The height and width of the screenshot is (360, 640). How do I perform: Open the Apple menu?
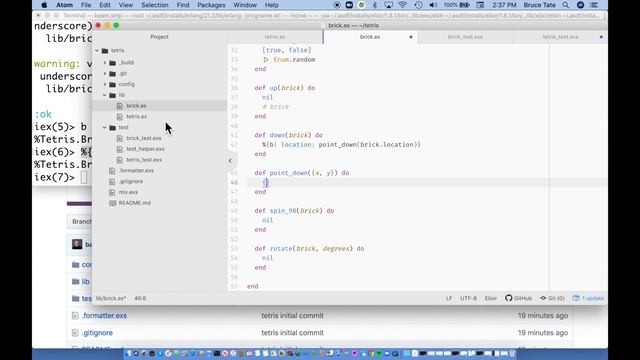[x=44, y=5]
